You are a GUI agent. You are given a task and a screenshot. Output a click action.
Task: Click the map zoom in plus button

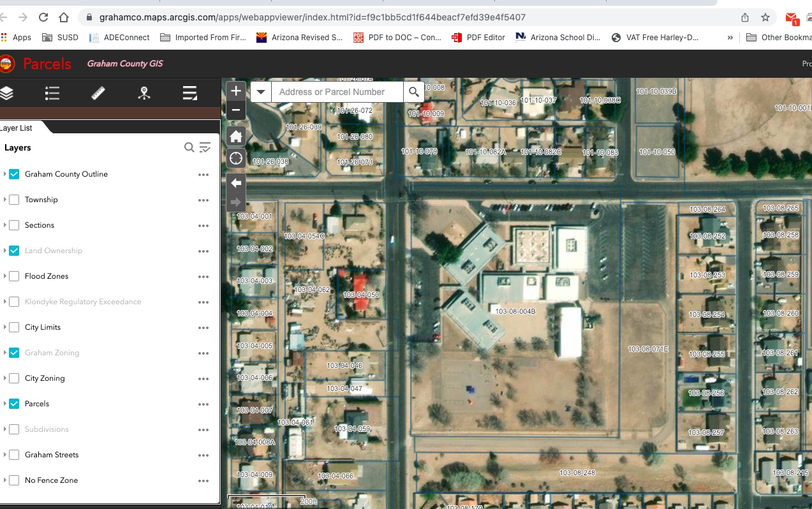(x=236, y=91)
